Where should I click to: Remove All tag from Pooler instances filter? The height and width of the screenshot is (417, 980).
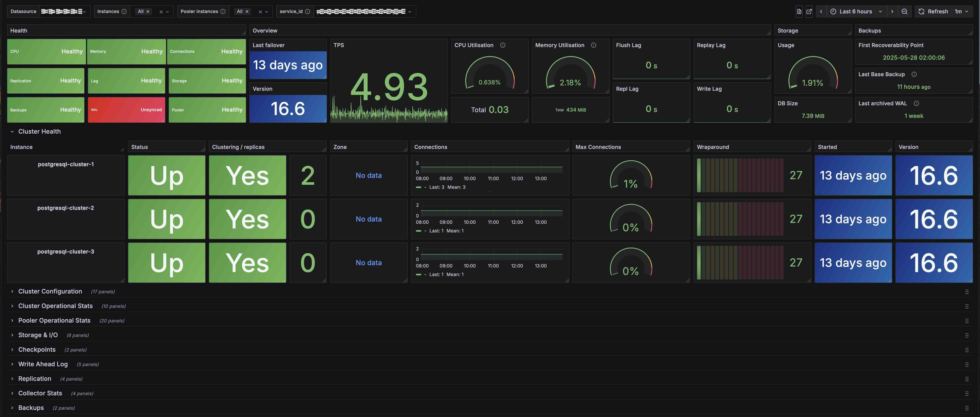247,11
